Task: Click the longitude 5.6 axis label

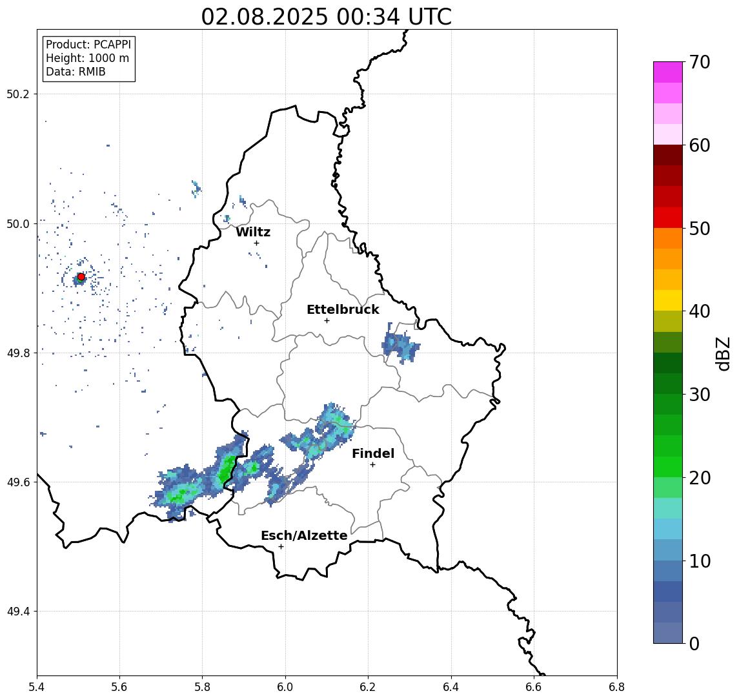Action: click(119, 687)
